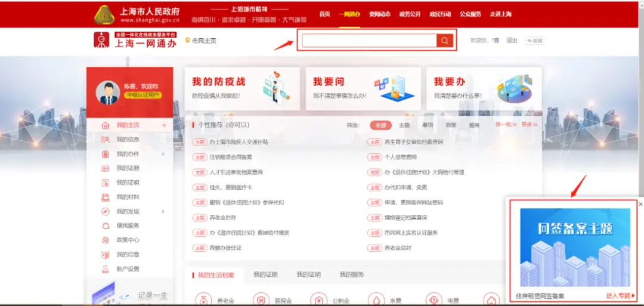The width and height of the screenshot is (644, 306).
Task: Expand the 我的发现 submenu arrow
Action: 163,212
